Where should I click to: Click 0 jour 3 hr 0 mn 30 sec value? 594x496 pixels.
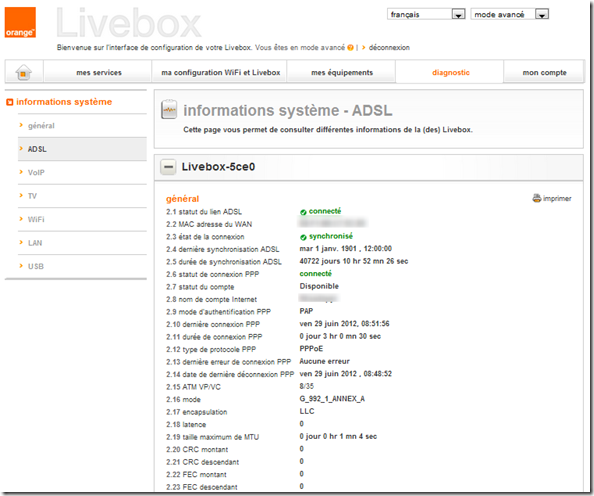[x=340, y=336]
